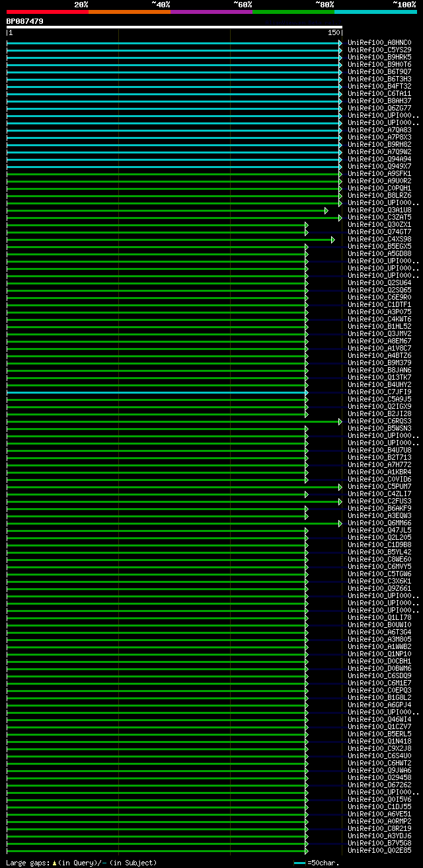The width and height of the screenshot is (423, 868).
Task: Select label UniRef100_Q13TK7
Action: [x=379, y=377]
